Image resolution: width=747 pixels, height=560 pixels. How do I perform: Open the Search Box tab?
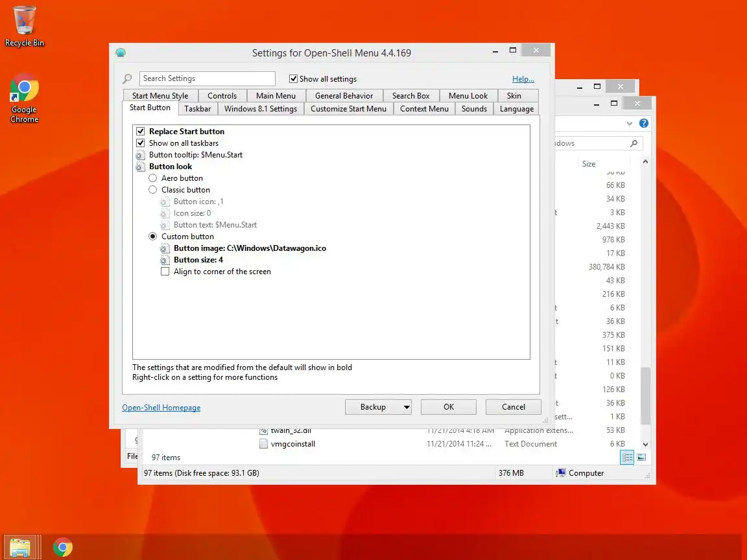pyautogui.click(x=410, y=96)
